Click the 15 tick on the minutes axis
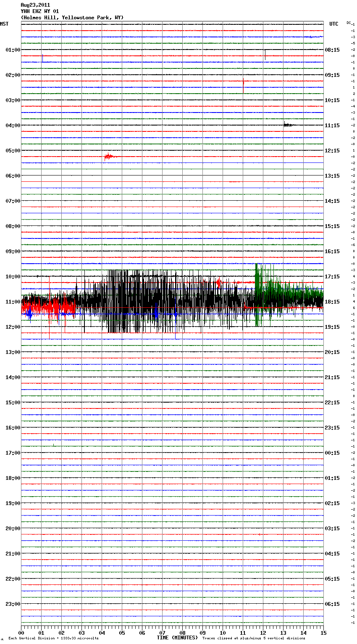The height and width of the screenshot is (644, 357). coord(323,633)
